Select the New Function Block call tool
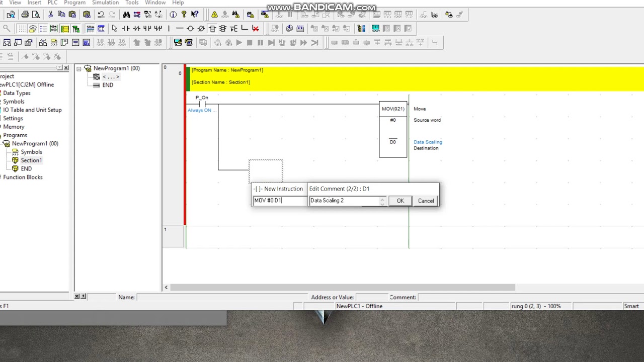This screenshot has height=362, width=644. tap(223, 29)
